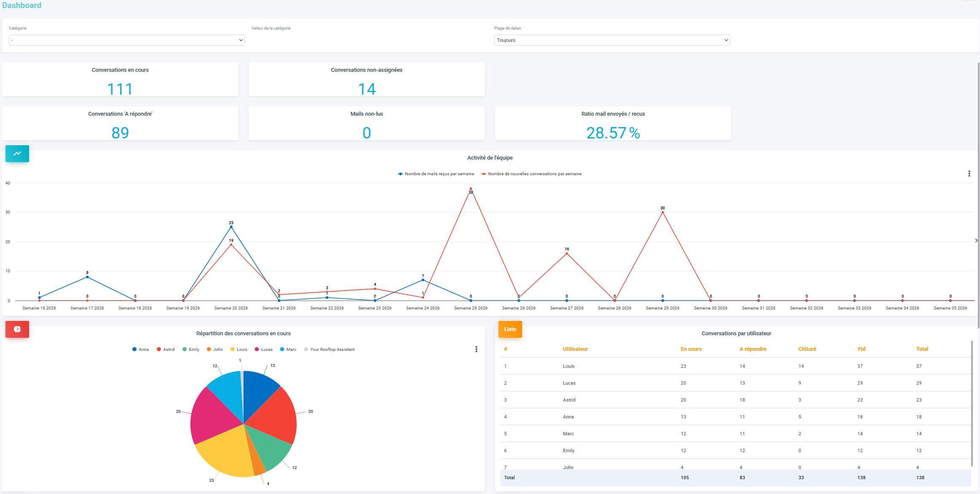Toggle the Emily legend entry in pie chart
The height and width of the screenshot is (494, 980).
(191, 350)
